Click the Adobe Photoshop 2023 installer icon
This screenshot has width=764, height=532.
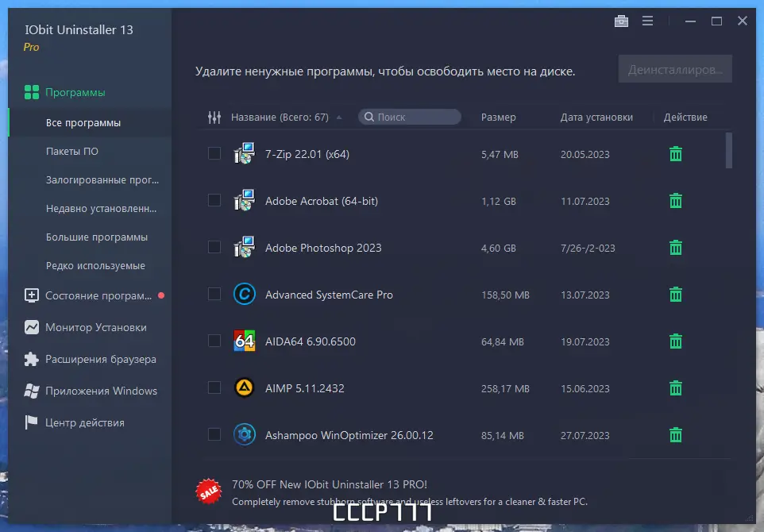click(244, 247)
